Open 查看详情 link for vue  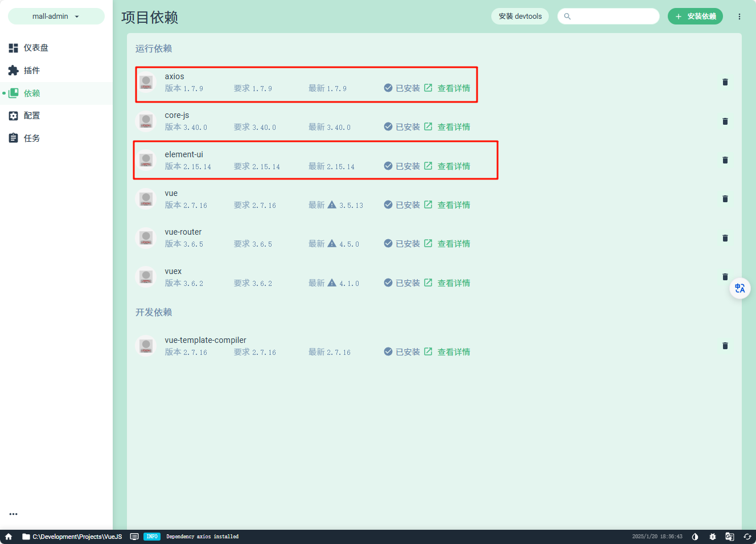pos(447,205)
